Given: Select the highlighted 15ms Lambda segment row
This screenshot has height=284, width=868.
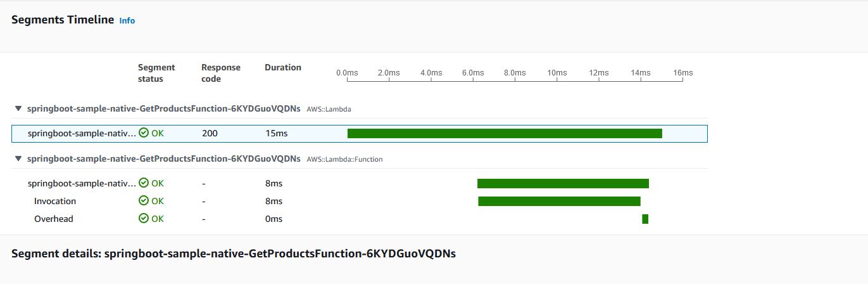Looking at the screenshot, I should [360, 134].
